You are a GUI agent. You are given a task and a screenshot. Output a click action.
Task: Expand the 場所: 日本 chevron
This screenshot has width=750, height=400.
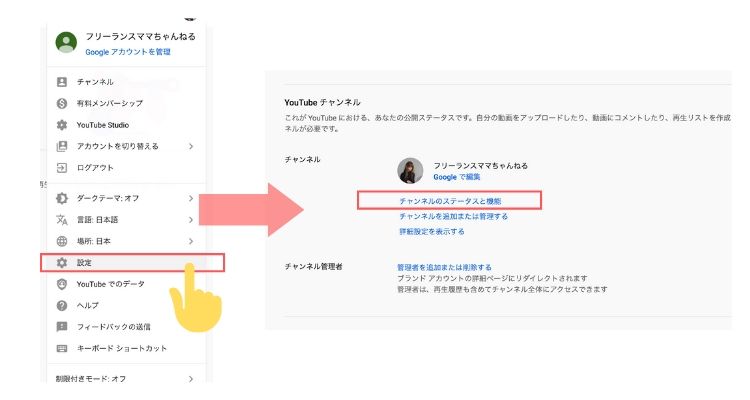pyautogui.click(x=191, y=241)
